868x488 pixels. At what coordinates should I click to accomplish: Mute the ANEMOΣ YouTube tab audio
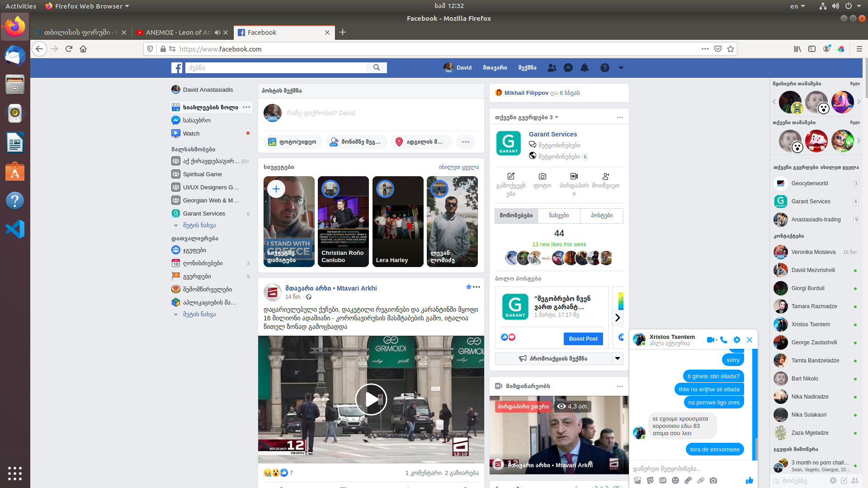pos(217,33)
